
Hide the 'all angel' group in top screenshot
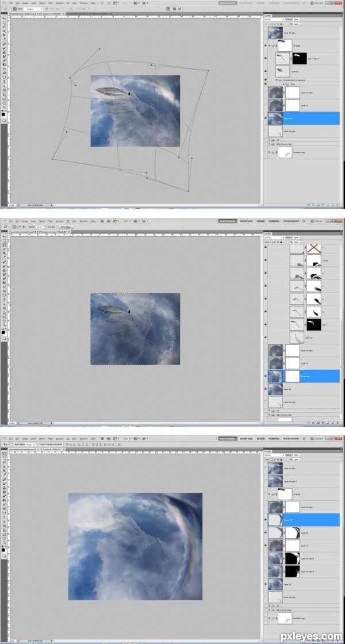[266, 45]
